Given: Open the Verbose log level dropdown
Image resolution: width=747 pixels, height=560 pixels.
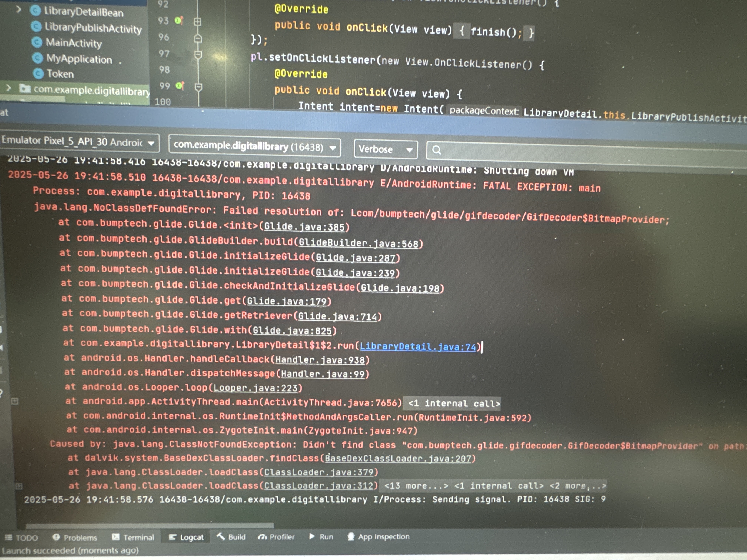Looking at the screenshot, I should (409, 150).
